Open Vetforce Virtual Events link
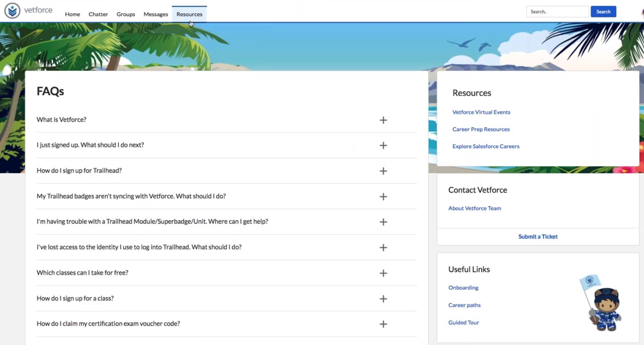The height and width of the screenshot is (345, 644). coord(481,112)
